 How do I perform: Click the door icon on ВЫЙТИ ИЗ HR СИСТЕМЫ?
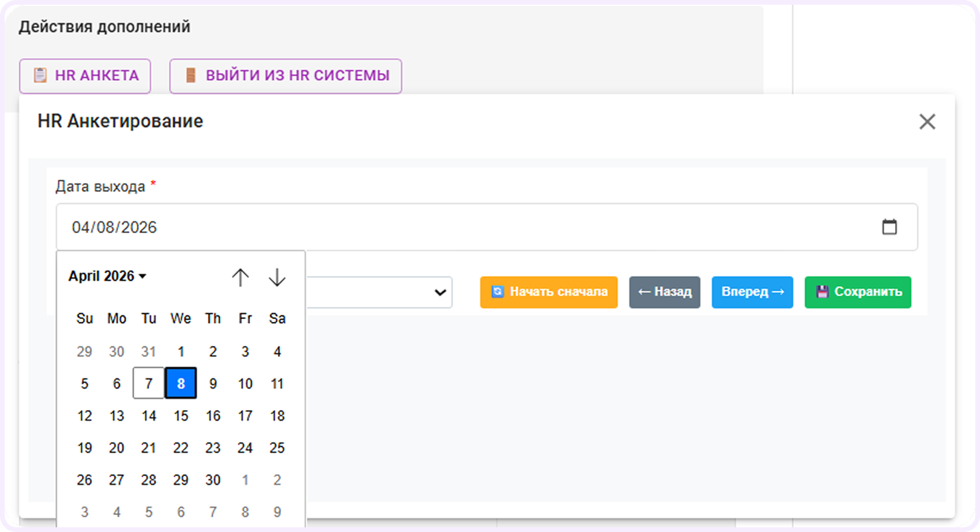190,75
